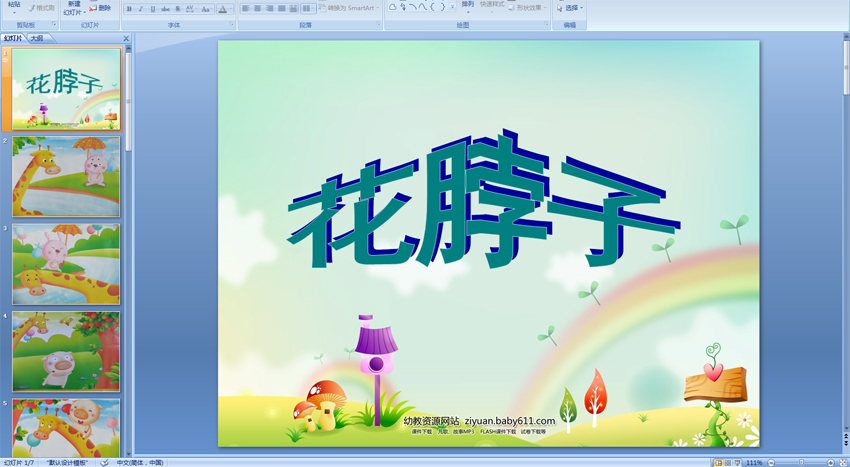Fit slide to current window button
Viewport: 850px width, 467px height.
point(842,463)
